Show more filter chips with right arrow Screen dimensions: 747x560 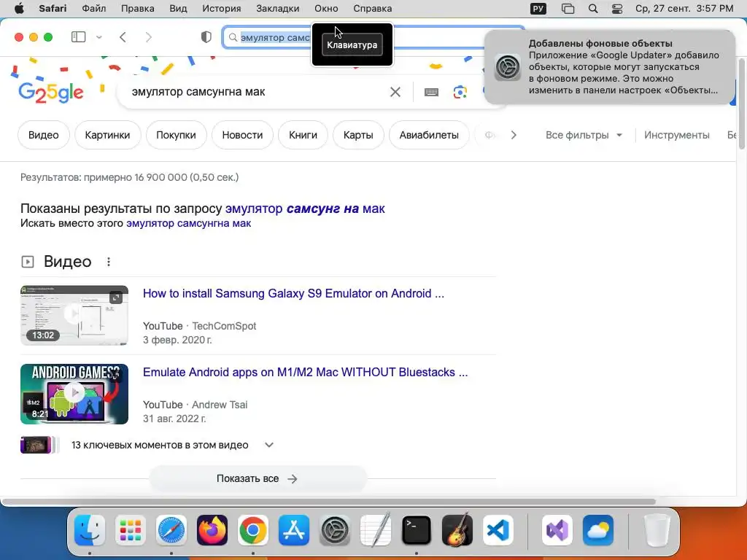pos(514,135)
